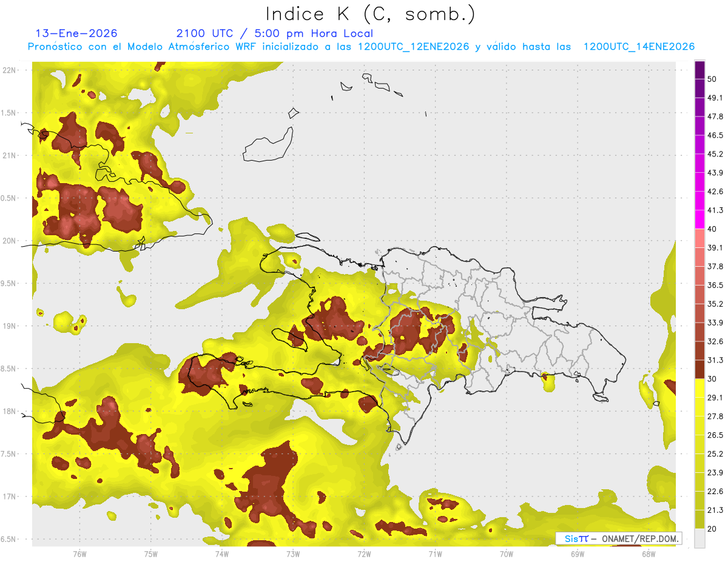
Task: Click the colorbar value '22.6'
Action: pos(715,491)
